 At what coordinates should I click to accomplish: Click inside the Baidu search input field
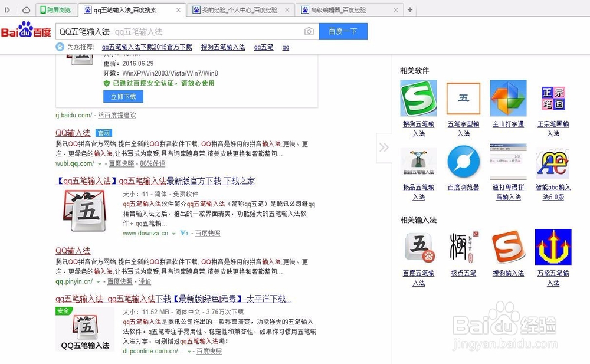(180, 32)
